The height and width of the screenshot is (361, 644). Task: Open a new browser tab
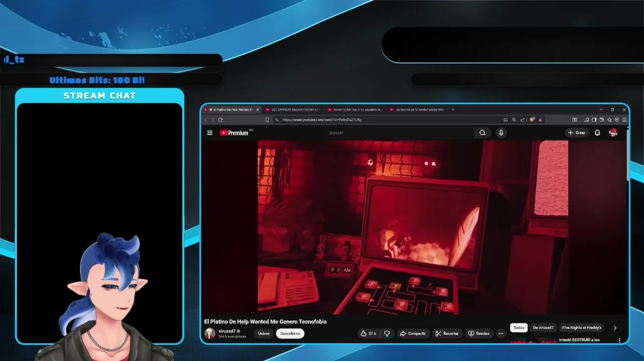coord(453,109)
